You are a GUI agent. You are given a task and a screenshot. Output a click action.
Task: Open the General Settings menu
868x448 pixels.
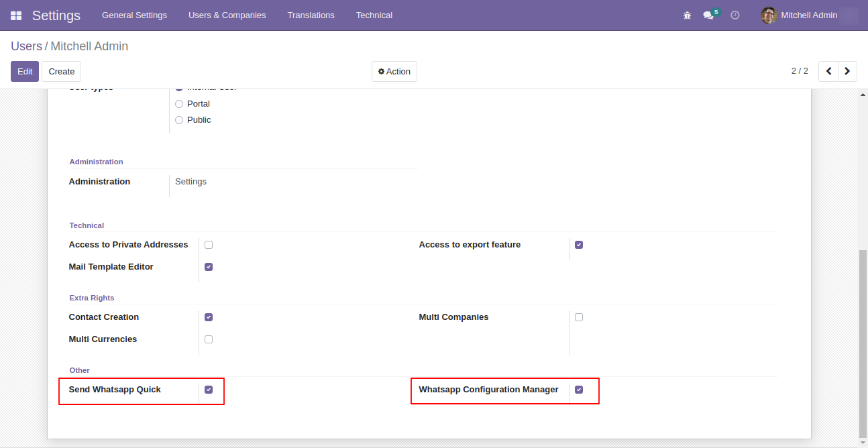134,15
